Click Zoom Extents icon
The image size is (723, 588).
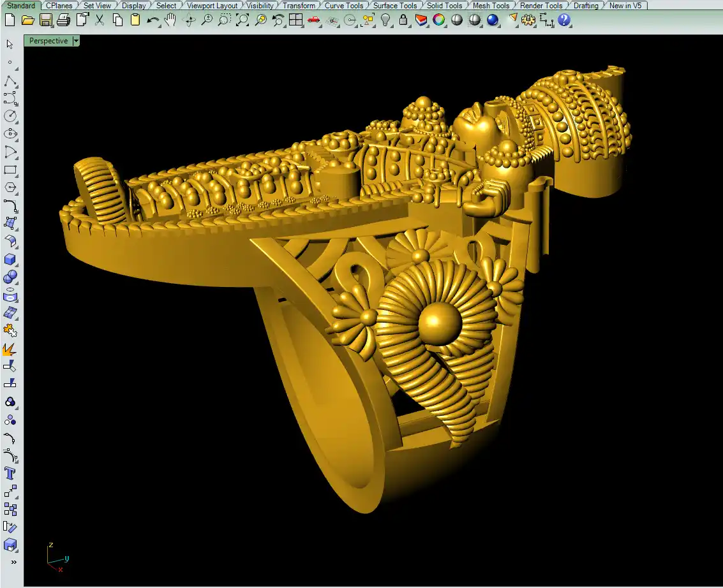pos(242,20)
